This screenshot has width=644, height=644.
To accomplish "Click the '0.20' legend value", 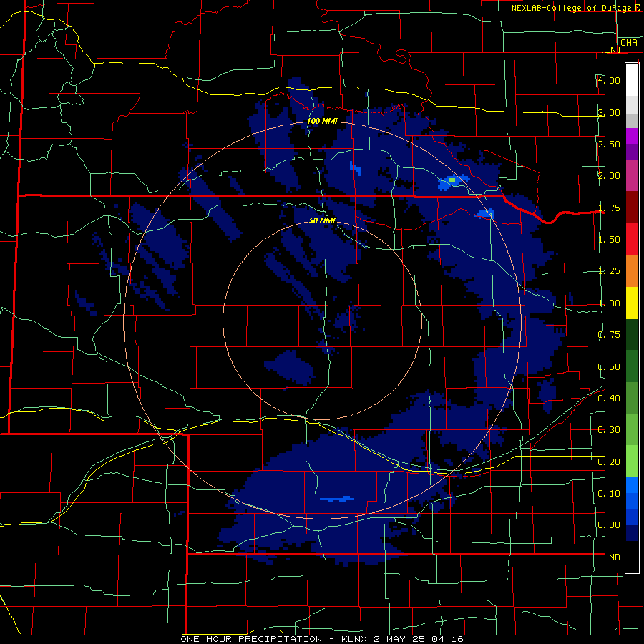I will (609, 462).
